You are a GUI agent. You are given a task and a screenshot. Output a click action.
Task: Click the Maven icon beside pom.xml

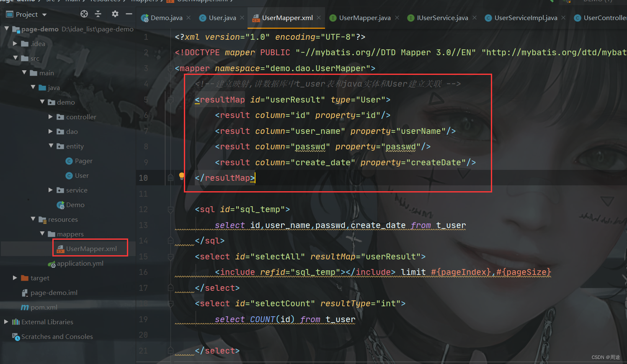pyautogui.click(x=25, y=307)
